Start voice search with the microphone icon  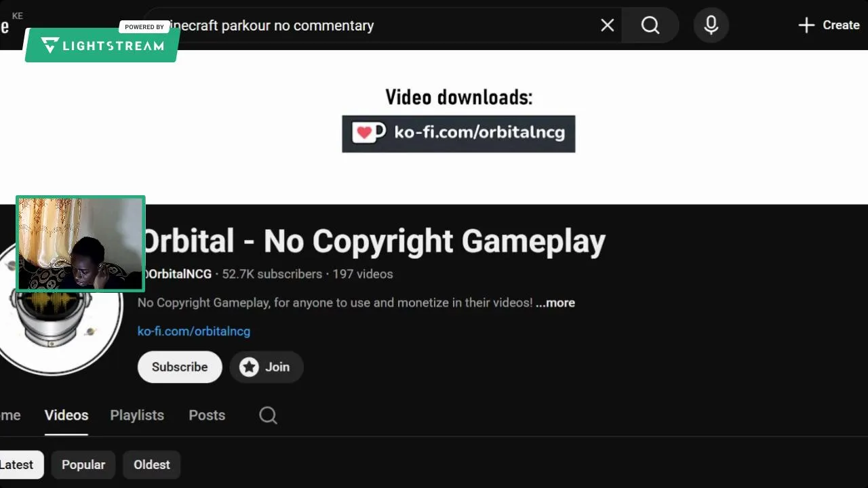[711, 25]
